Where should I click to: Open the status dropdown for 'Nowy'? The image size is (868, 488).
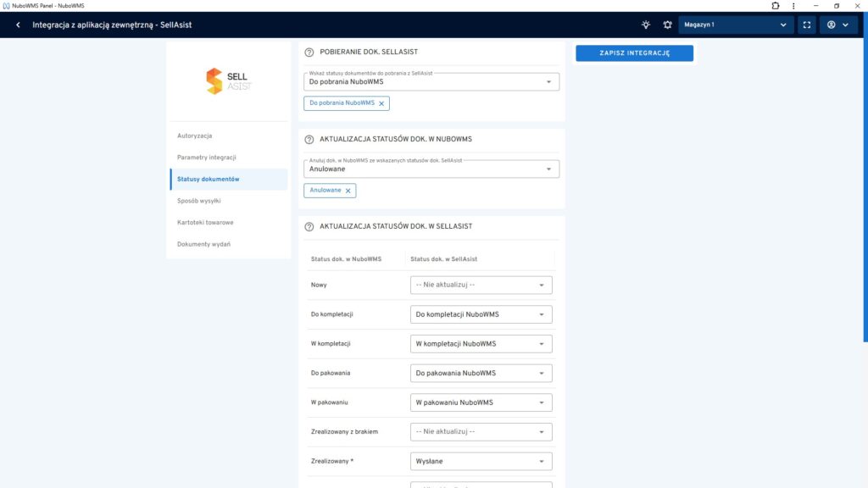coord(481,286)
